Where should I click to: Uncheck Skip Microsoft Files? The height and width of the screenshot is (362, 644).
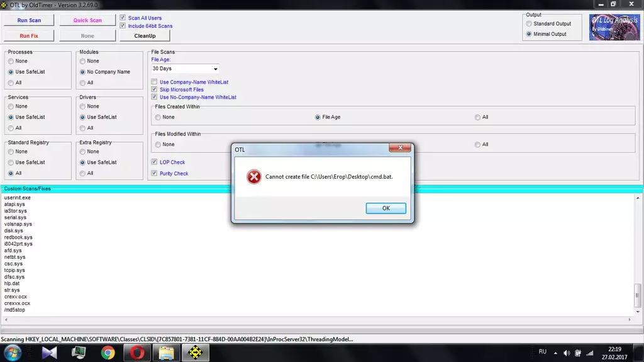(x=154, y=89)
